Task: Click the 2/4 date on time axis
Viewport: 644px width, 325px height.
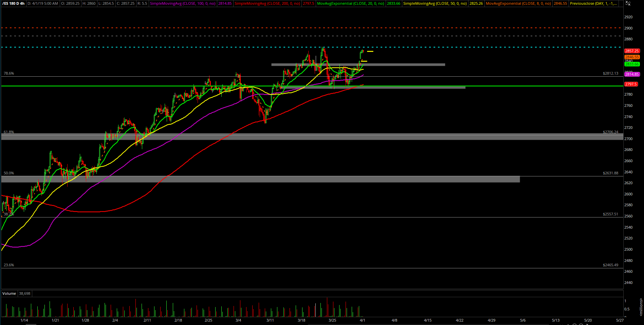Action: click(x=115, y=320)
